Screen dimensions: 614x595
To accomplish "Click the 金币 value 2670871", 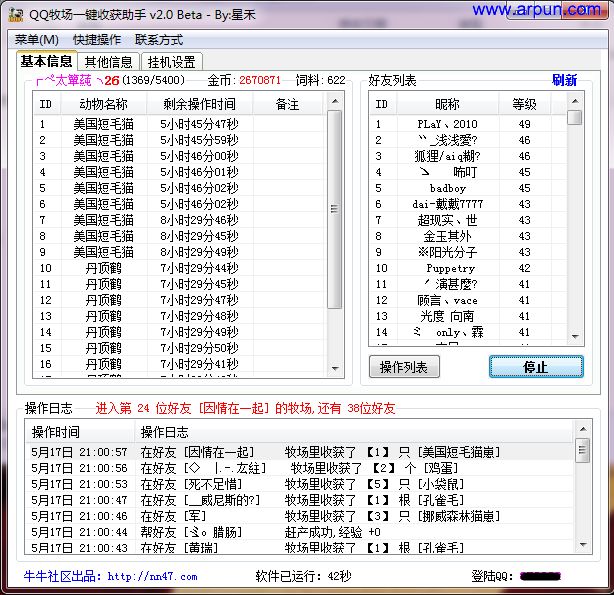I will pyautogui.click(x=260, y=80).
